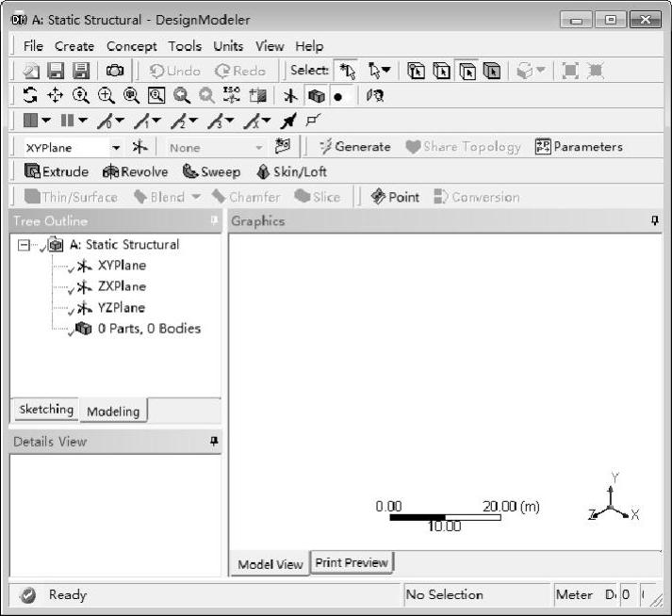Open the File menu
672x616 pixels.
click(x=33, y=46)
